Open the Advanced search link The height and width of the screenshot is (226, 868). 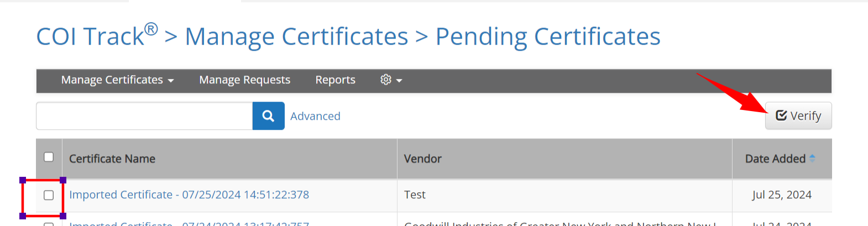coord(315,116)
